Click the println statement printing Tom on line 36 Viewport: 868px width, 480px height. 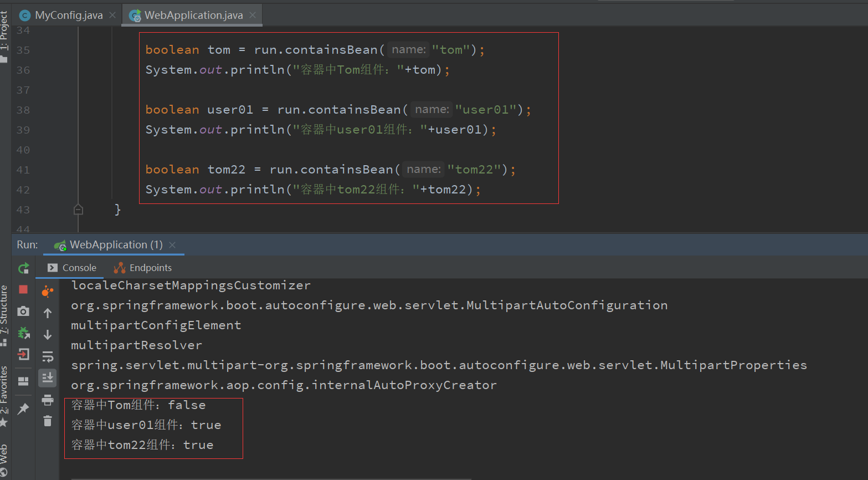(x=298, y=70)
